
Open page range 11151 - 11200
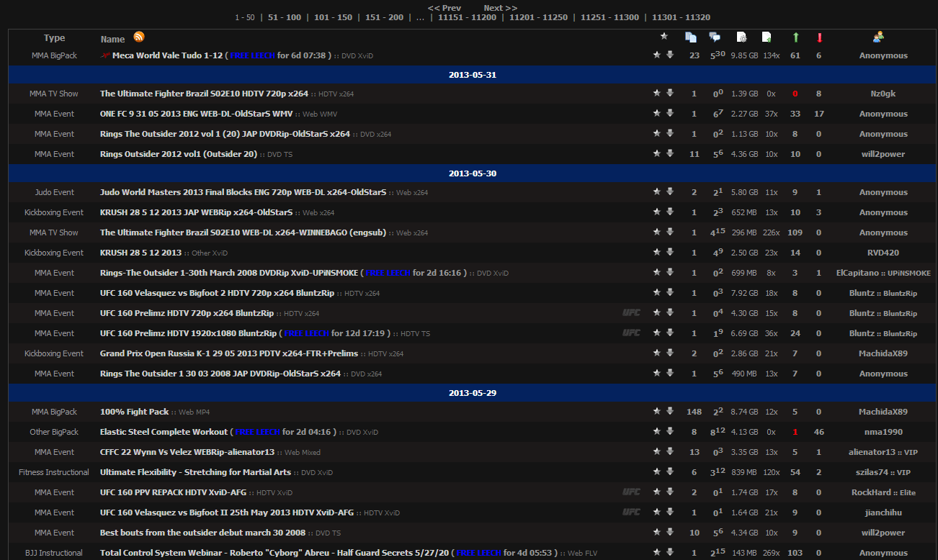[467, 17]
